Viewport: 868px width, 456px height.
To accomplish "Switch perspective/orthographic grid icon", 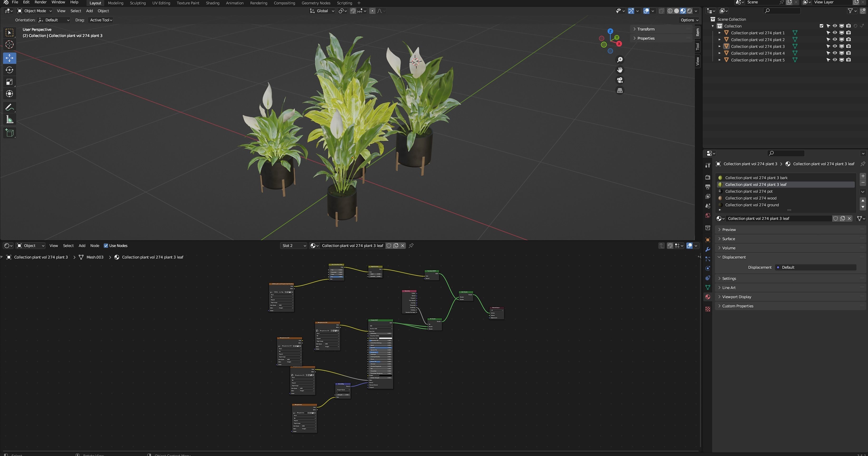I will pos(620,90).
